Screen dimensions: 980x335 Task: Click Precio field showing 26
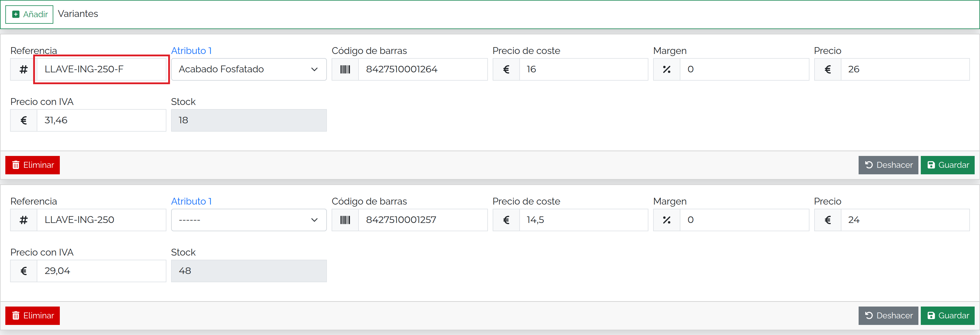click(x=905, y=69)
